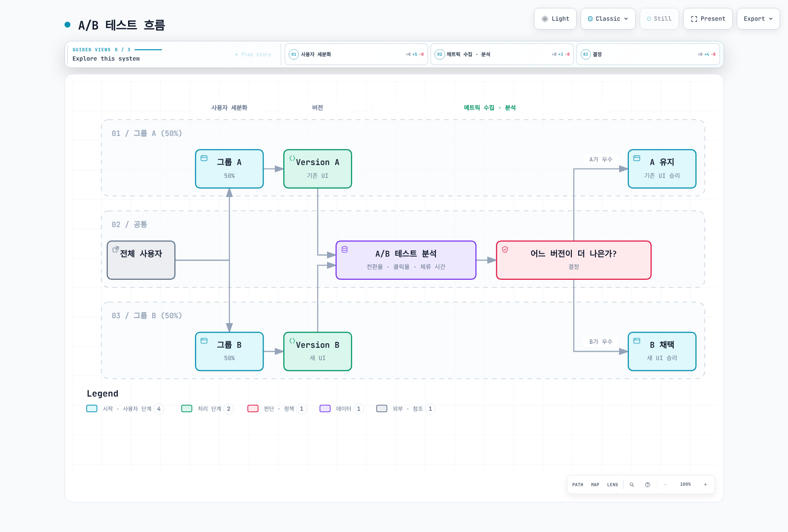Select the Version B 새 UI node
788x532 pixels.
(318, 351)
